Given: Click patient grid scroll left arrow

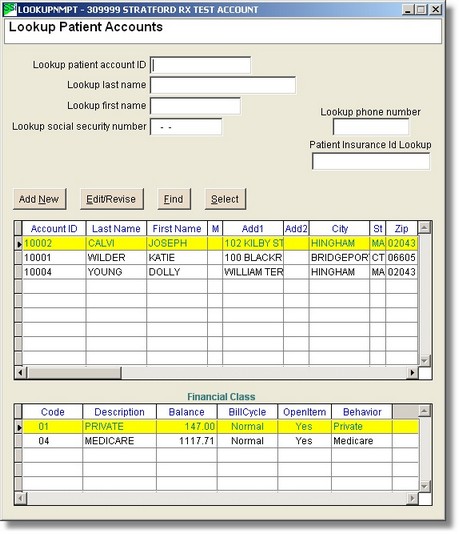Looking at the screenshot, I should (x=20, y=373).
